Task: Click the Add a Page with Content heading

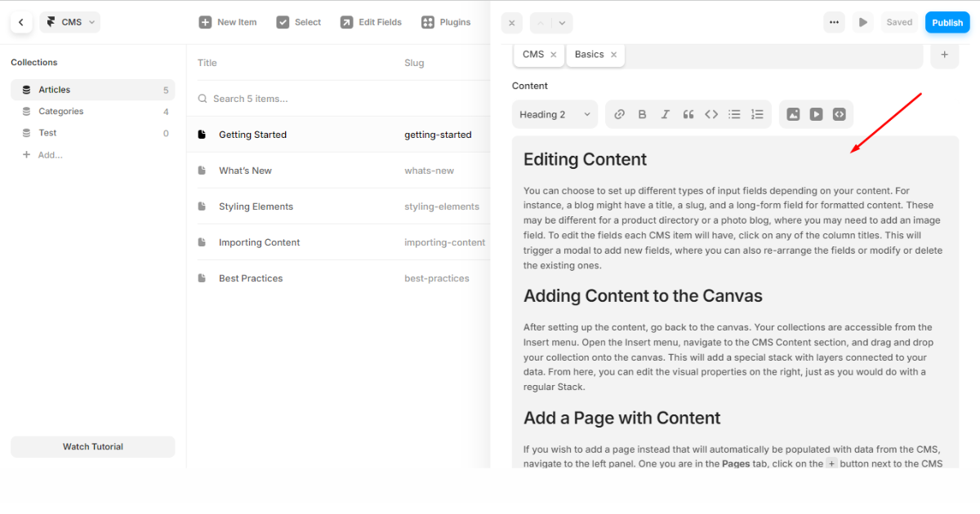Action: point(621,418)
